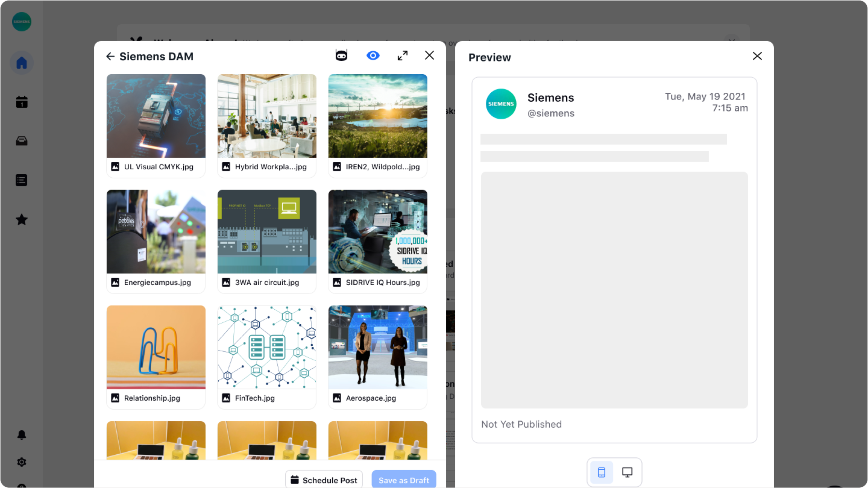Image resolution: width=868 pixels, height=488 pixels.
Task: Open the list icon in sidebar
Action: pyautogui.click(x=22, y=180)
